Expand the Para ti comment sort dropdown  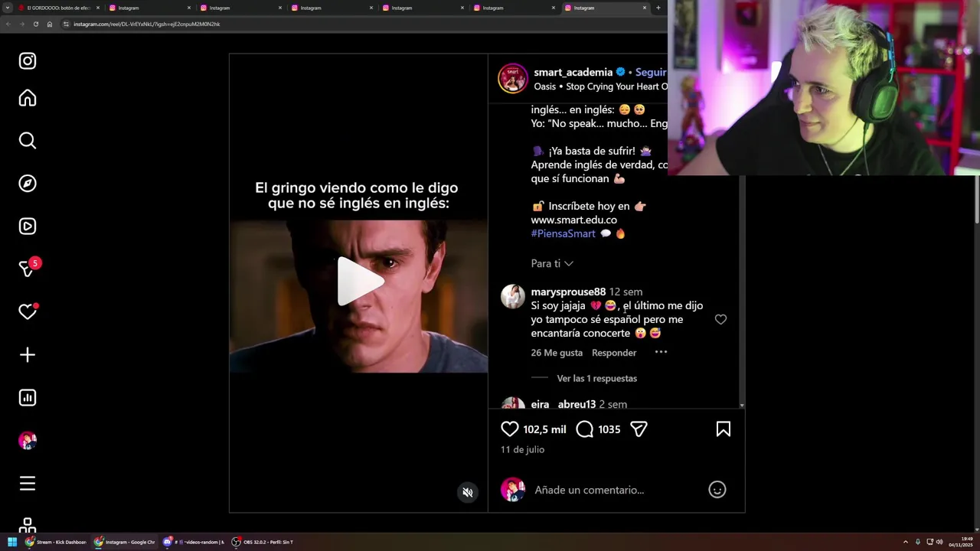(x=552, y=263)
